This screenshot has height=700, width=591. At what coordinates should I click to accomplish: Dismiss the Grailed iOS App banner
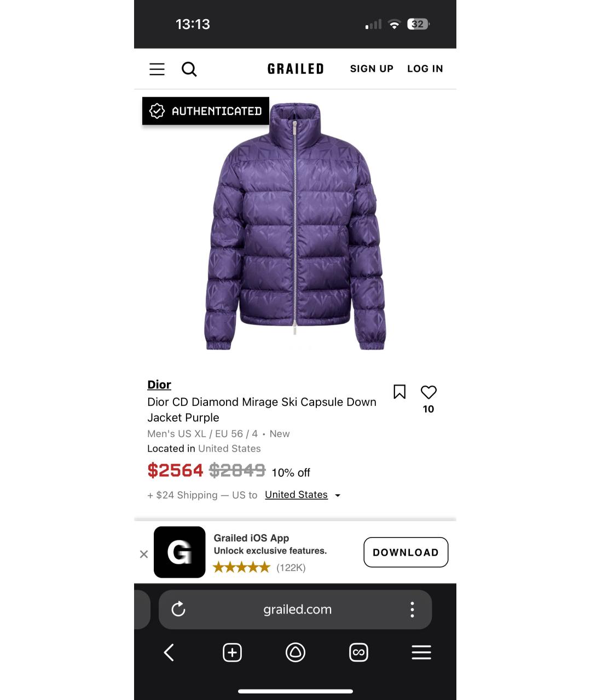[144, 554]
